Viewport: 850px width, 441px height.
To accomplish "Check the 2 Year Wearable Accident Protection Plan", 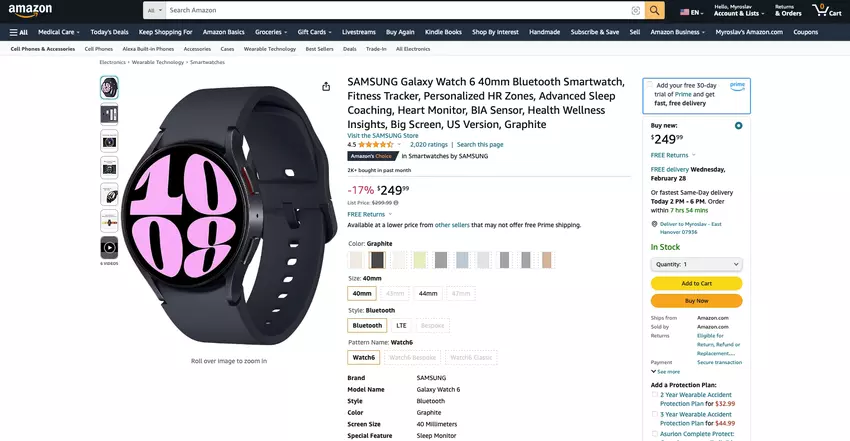I will [x=655, y=395].
